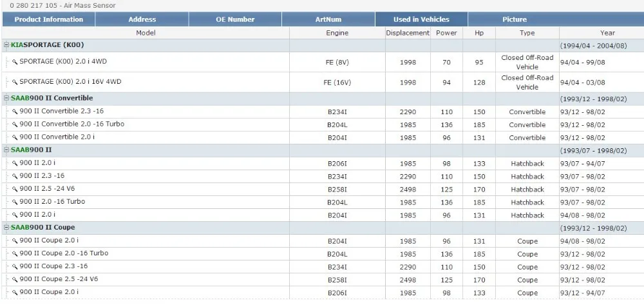The width and height of the screenshot is (644, 305).
Task: Click magnifier icon for SPORTAGE 2.0 i 16V 4WD
Action: pyautogui.click(x=14, y=82)
